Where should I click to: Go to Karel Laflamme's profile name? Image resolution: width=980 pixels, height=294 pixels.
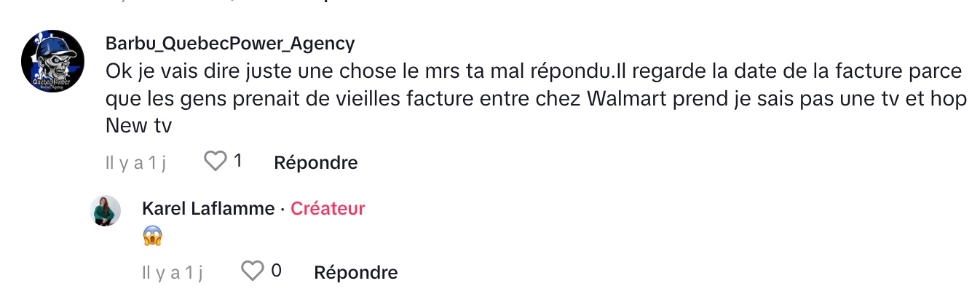pos(208,209)
